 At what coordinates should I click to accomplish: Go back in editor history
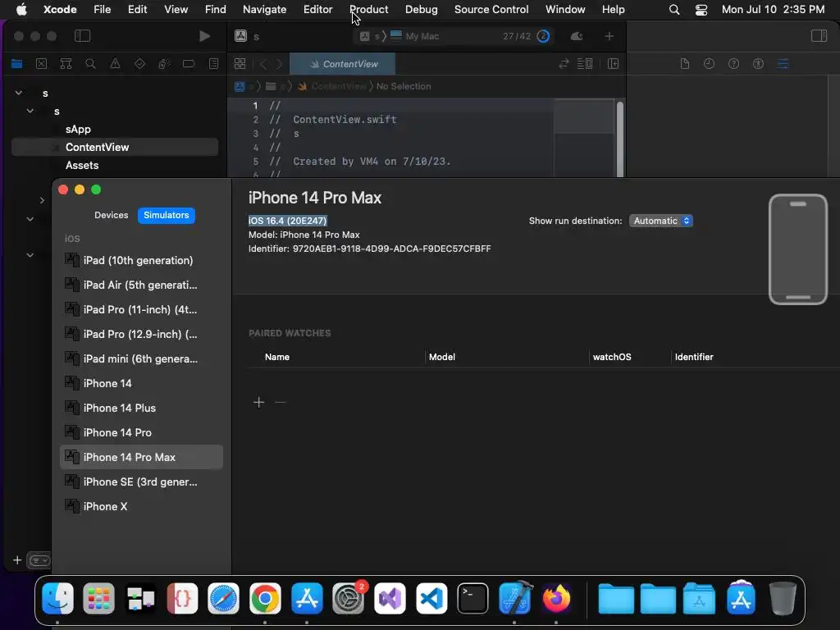(263, 64)
